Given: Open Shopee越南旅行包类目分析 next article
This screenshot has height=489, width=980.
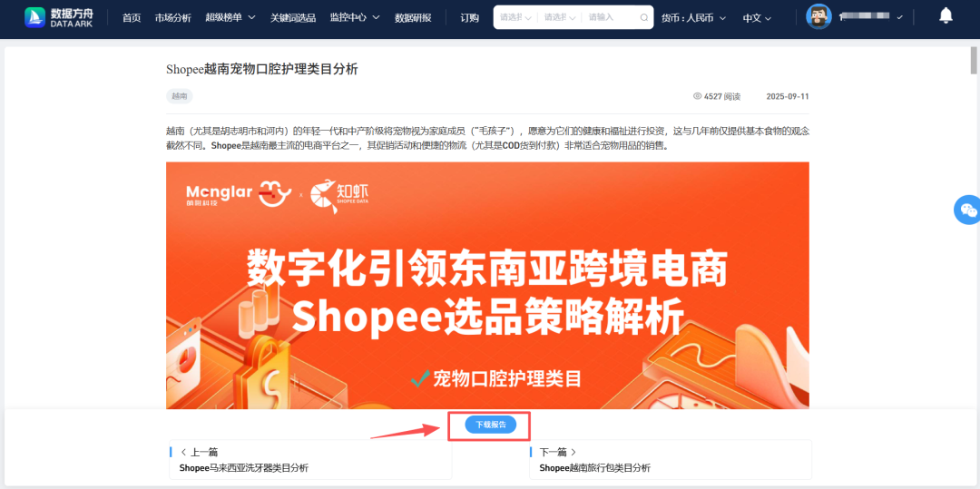Looking at the screenshot, I should [x=595, y=468].
